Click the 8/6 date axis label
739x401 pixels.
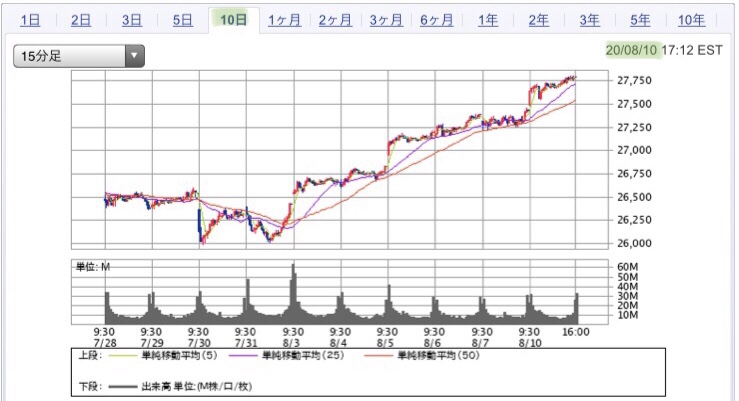pos(433,343)
